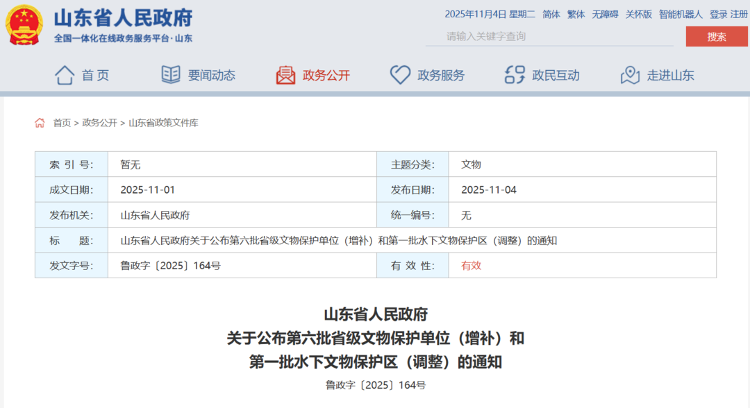Click the 统一编号 label cell

412,215
